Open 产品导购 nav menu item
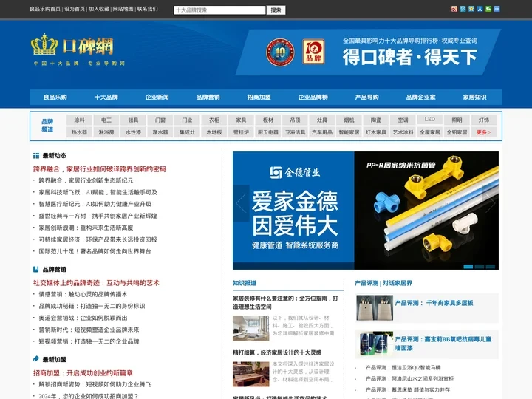The height and width of the screenshot is (399, 532). point(366,98)
